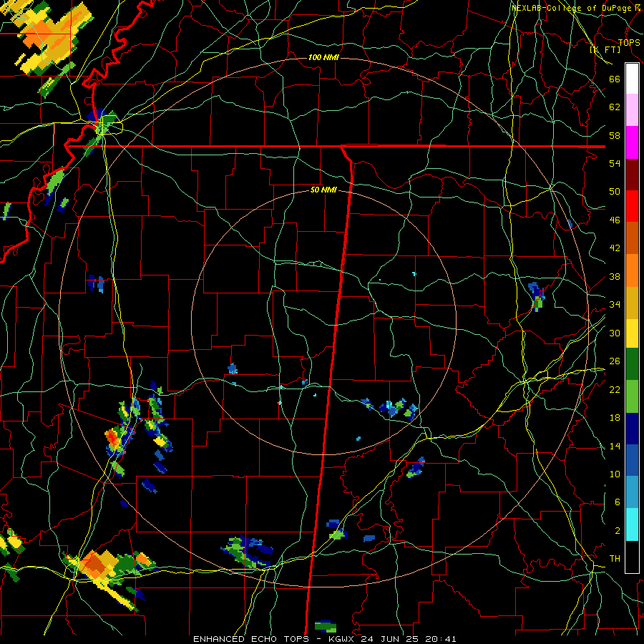Viewport: 644px width, 644px height.
Task: Click the '42' legend value
Action: 615,248
